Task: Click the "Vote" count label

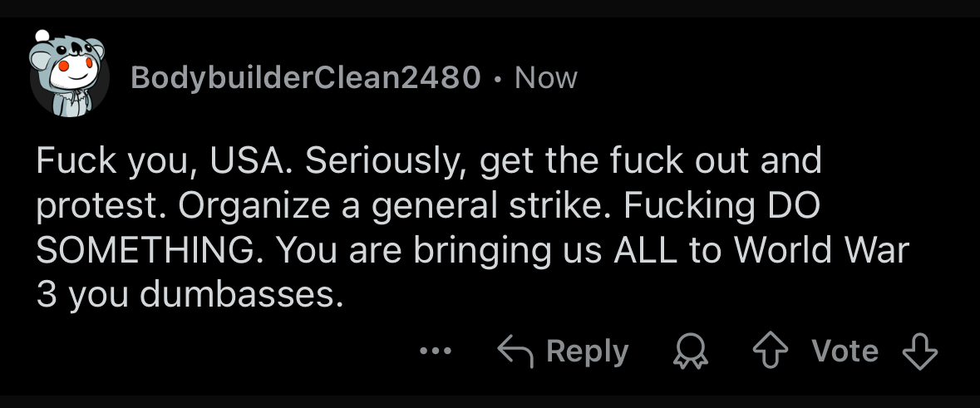Action: point(845,351)
